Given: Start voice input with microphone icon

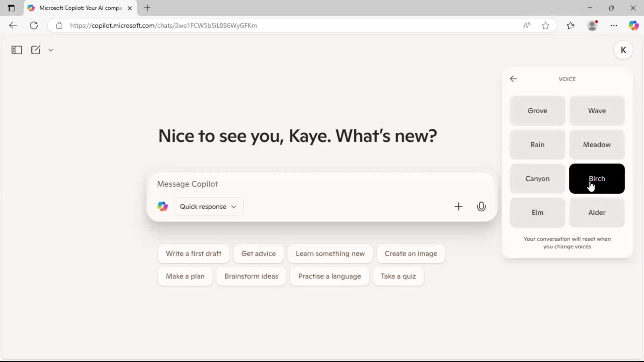Looking at the screenshot, I should 481,206.
